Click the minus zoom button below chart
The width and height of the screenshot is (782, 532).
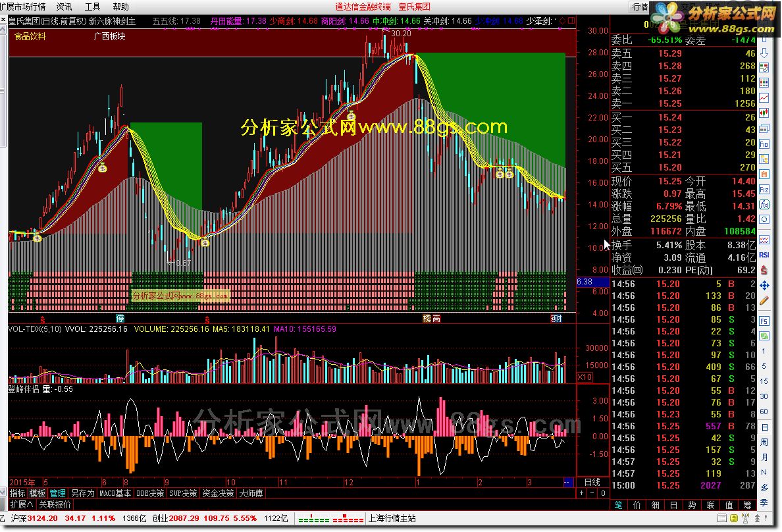pos(592,494)
